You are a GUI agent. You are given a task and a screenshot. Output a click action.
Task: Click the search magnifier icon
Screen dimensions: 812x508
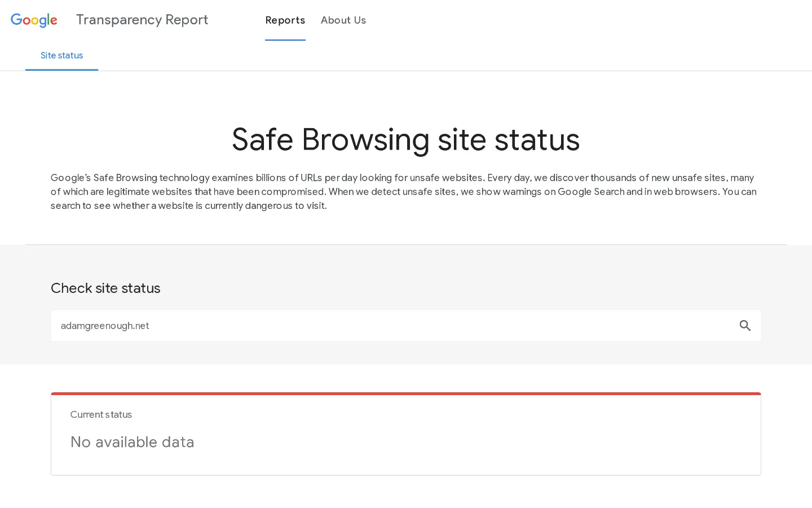[x=745, y=326]
